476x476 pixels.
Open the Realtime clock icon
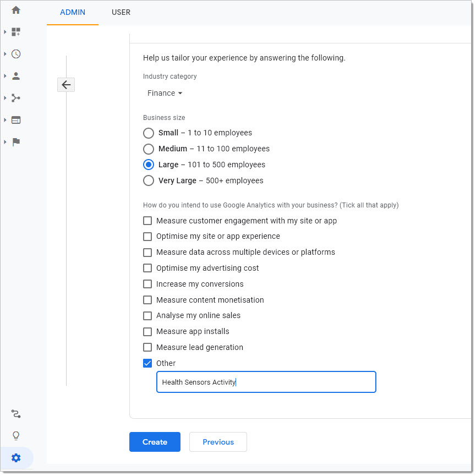[x=16, y=54]
